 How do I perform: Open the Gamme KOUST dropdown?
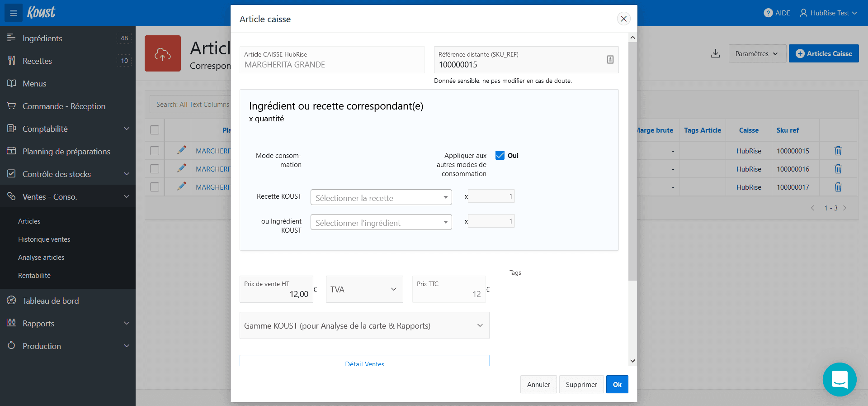pyautogui.click(x=364, y=325)
